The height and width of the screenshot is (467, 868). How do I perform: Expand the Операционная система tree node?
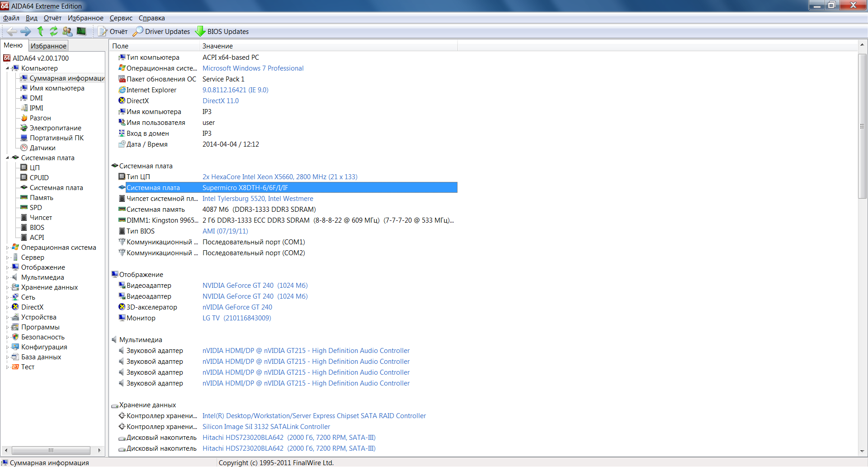coord(7,248)
